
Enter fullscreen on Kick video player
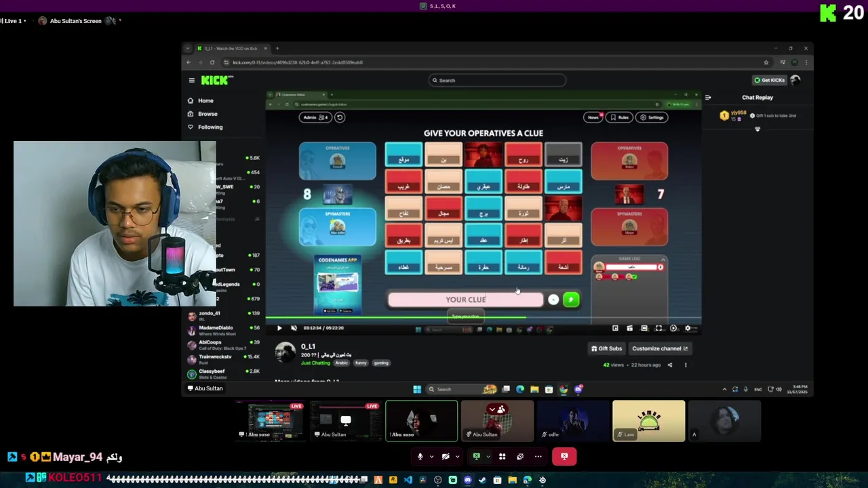658,328
